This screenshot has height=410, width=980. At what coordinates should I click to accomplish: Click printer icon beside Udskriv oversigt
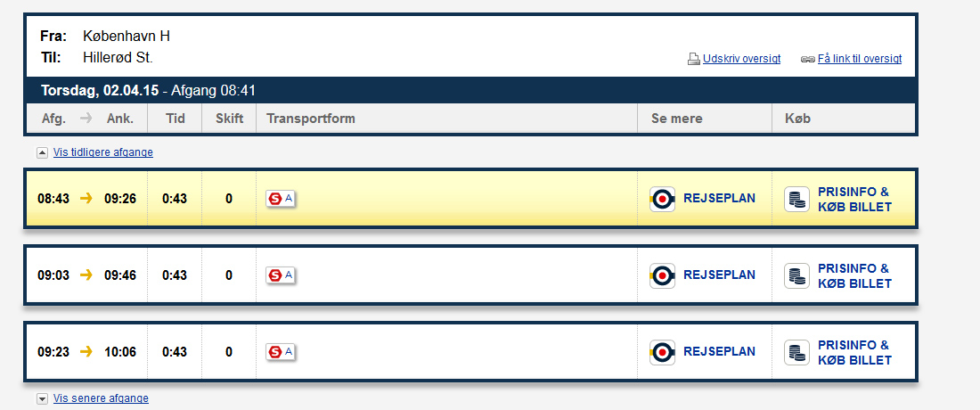(x=694, y=60)
